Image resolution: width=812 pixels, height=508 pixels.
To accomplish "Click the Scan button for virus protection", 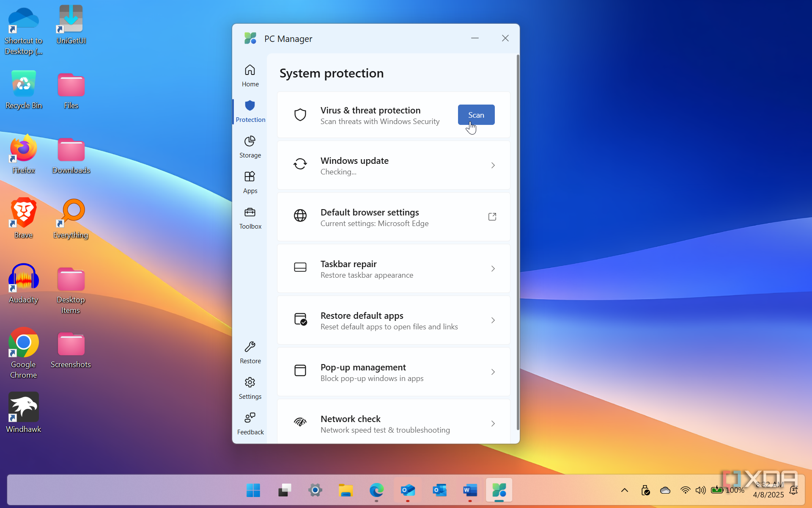I will click(476, 115).
